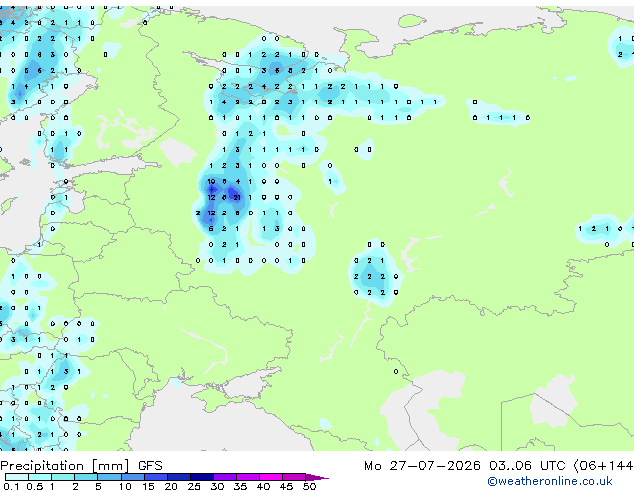Viewport: 634px width, 490px height.
Task: Click the legend label '25'
Action: (x=194, y=486)
